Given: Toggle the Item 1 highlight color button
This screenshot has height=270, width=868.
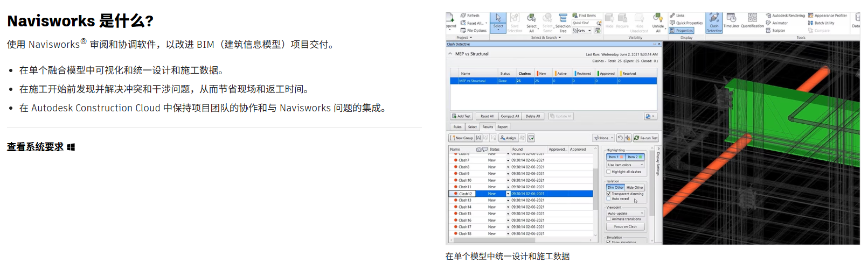Looking at the screenshot, I should [x=615, y=157].
